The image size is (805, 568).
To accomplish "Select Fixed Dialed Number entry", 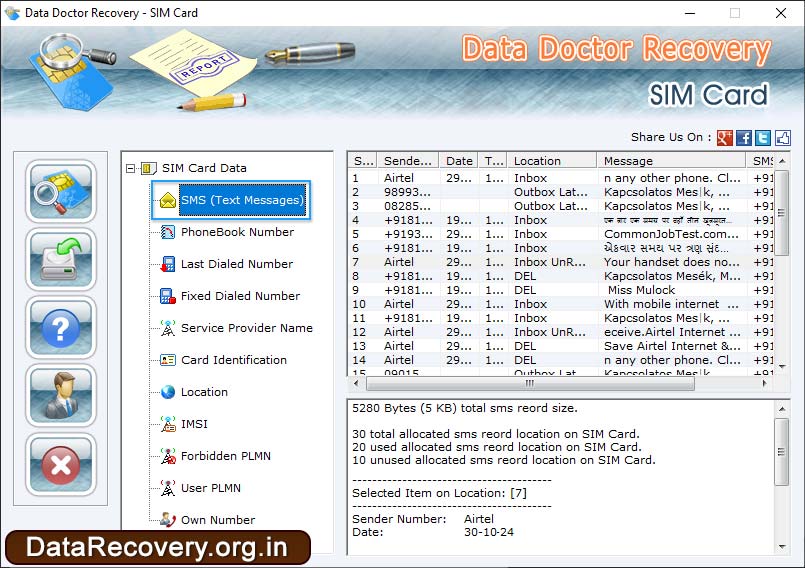I will point(240,296).
